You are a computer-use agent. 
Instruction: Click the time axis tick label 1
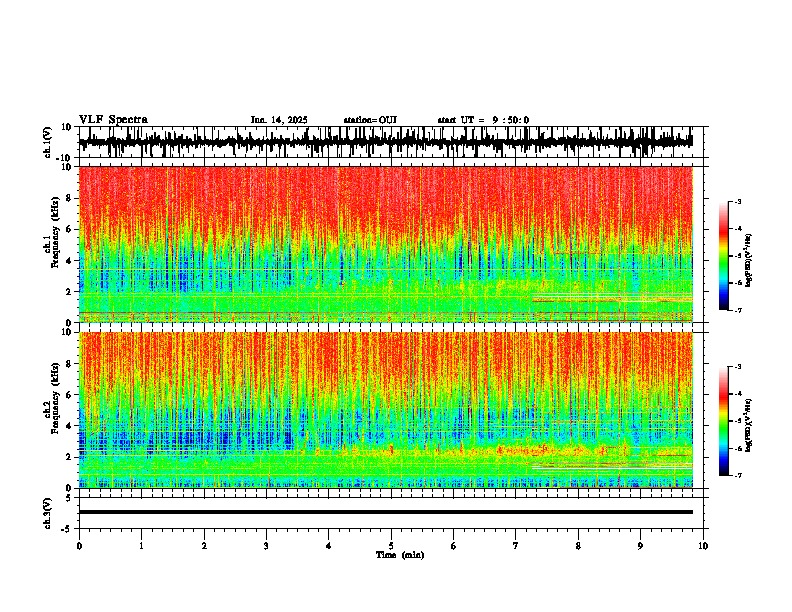141,546
